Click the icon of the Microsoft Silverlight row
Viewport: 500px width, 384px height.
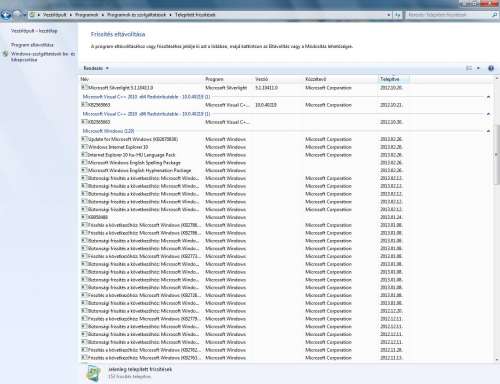tap(84, 87)
